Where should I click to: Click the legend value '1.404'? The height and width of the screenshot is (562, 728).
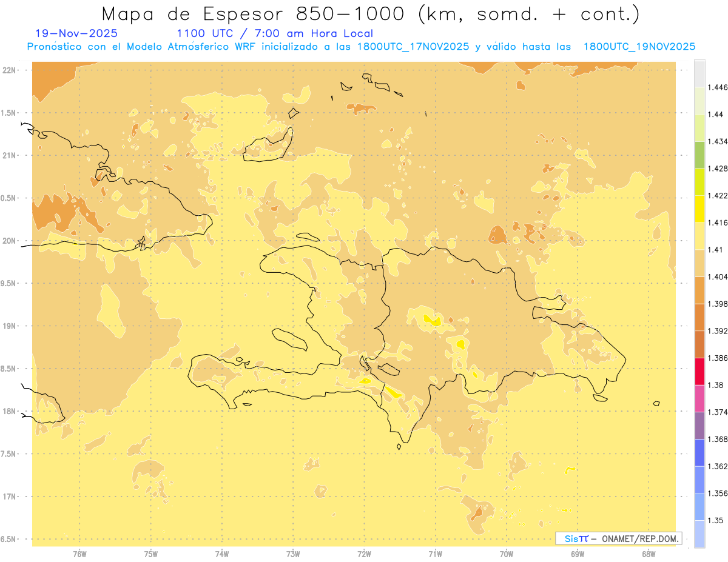717,276
